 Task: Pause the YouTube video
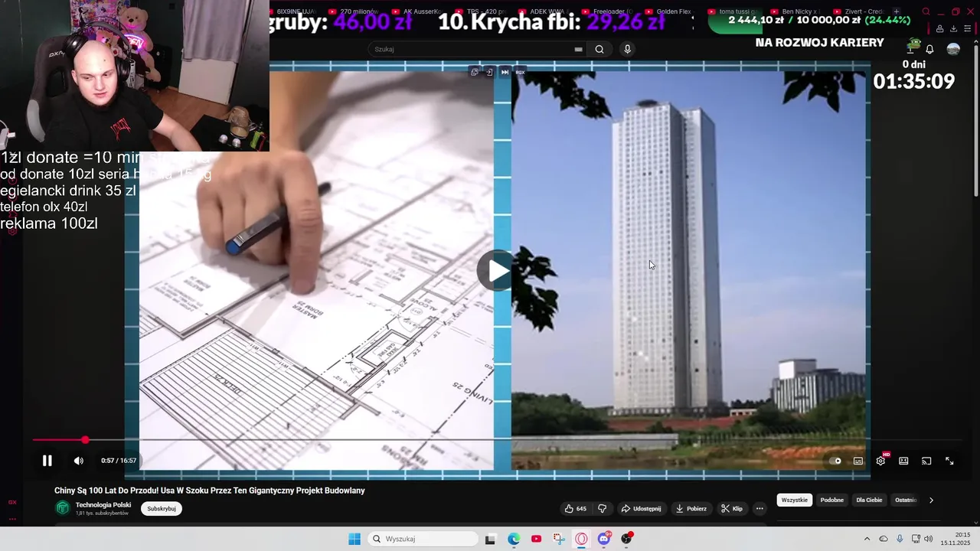tap(47, 461)
